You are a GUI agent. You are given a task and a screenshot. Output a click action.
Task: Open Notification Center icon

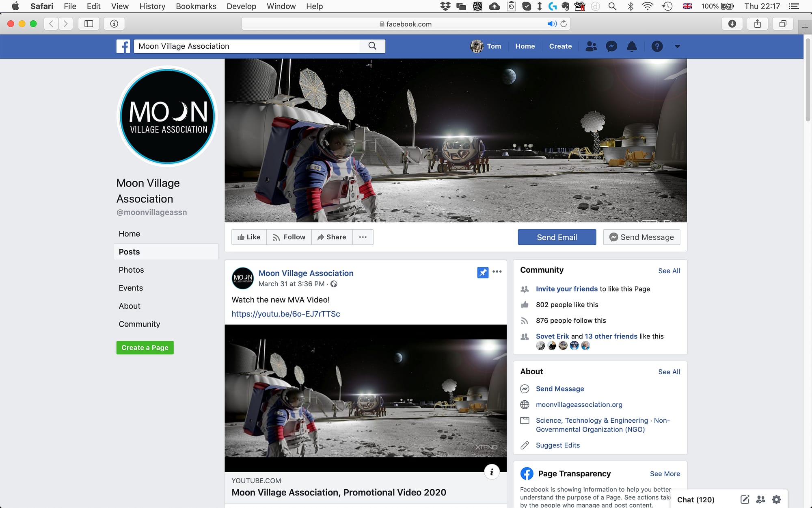point(794,6)
